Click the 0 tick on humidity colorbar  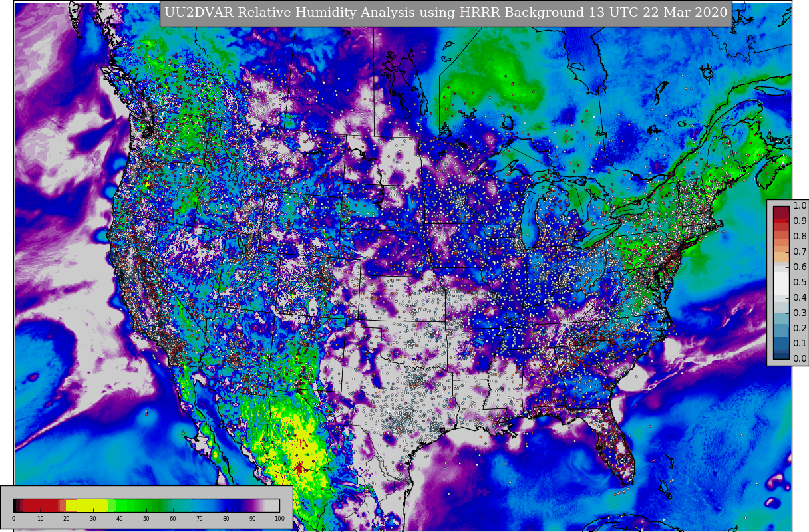pos(13,519)
